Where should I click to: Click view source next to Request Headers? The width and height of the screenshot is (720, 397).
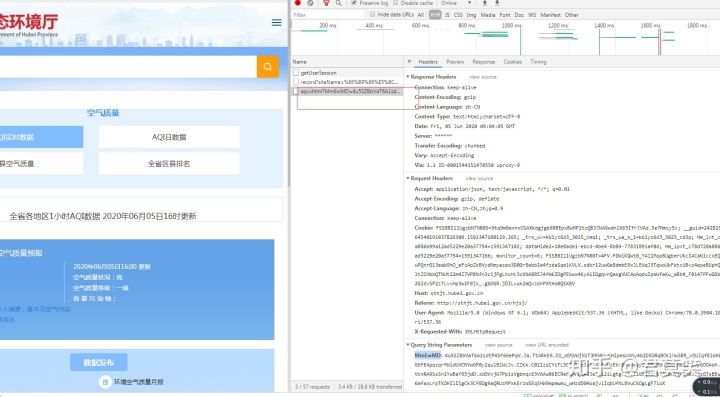click(479, 178)
